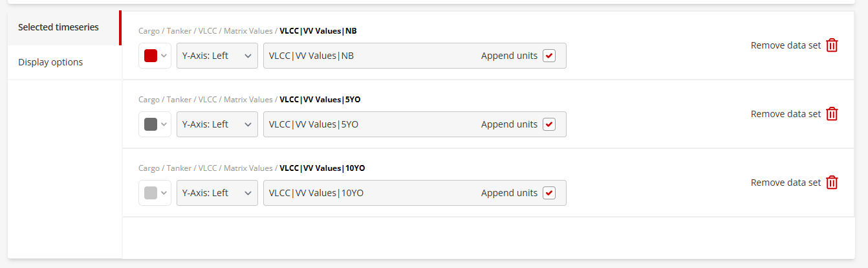The width and height of the screenshot is (868, 268).
Task: Open Y-Axis dropdown for the NB series
Action: coord(217,56)
